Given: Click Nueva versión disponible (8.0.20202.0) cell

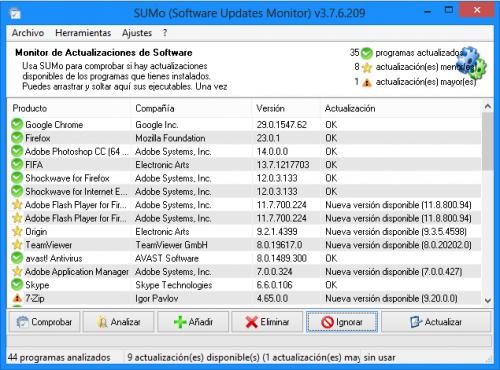Looking at the screenshot, I should [x=398, y=245].
